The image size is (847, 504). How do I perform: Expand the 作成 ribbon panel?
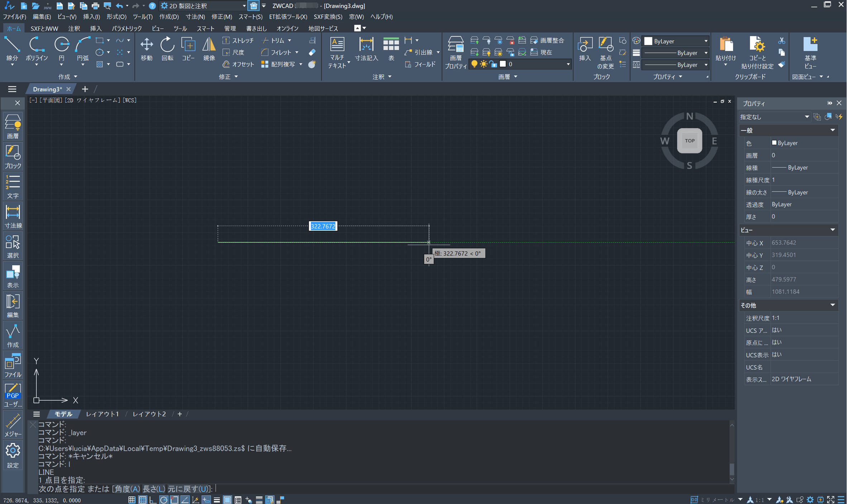(68, 77)
